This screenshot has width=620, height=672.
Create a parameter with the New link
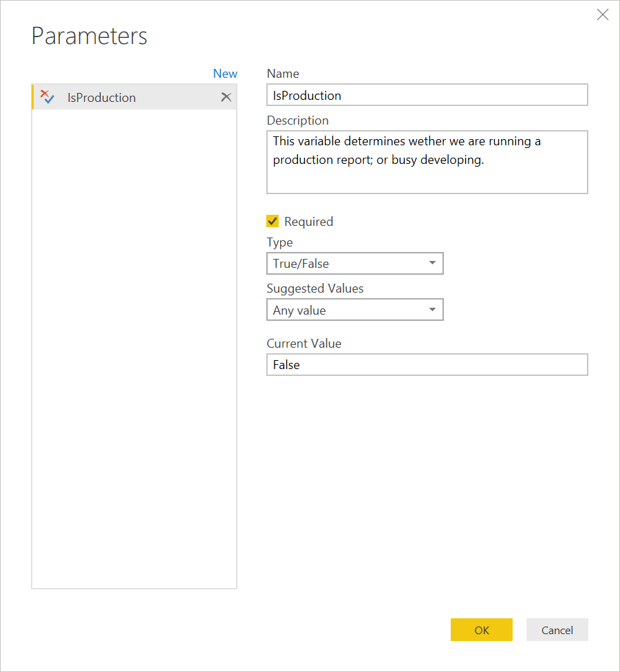(225, 74)
